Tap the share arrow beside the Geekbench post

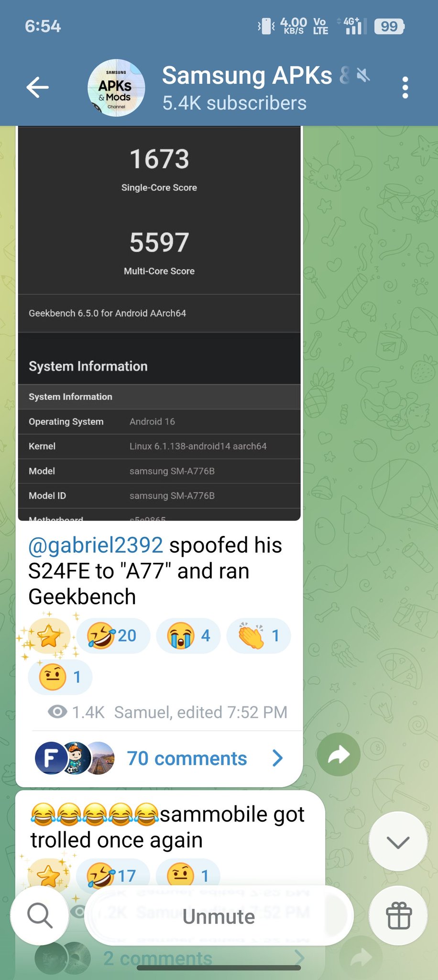339,754
